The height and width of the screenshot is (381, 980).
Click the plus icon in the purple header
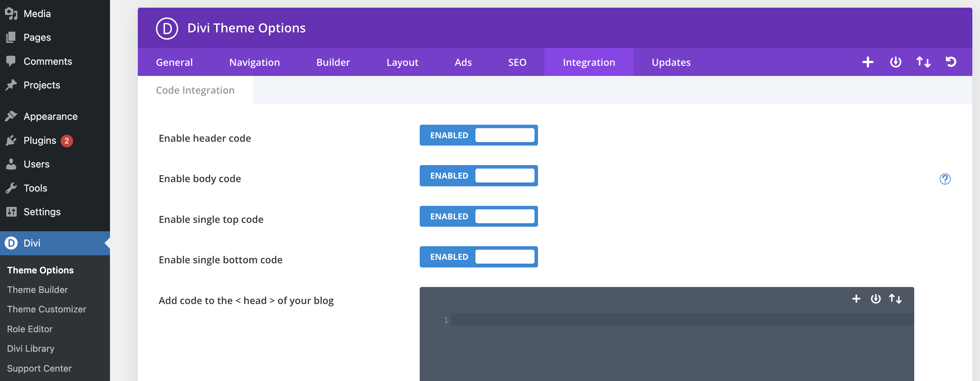coord(867,62)
